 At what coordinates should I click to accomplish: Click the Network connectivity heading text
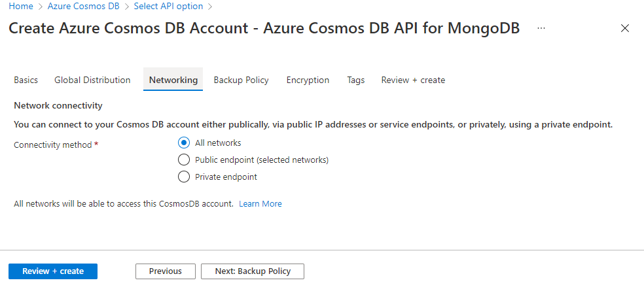[58, 105]
